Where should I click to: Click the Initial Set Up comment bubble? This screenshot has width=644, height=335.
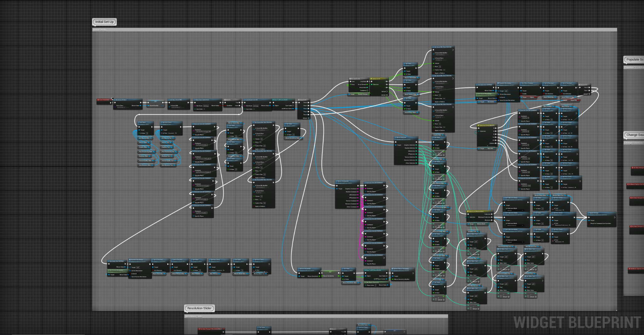pyautogui.click(x=104, y=22)
